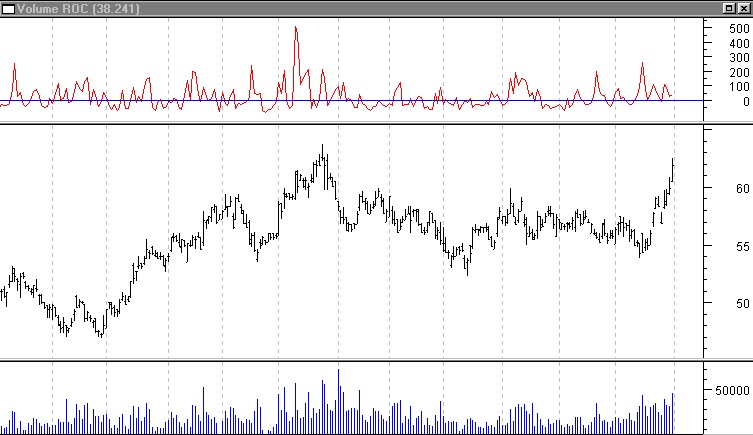Click the window system menu icon
Viewport: 753px width, 435px height.
pyautogui.click(x=8, y=9)
